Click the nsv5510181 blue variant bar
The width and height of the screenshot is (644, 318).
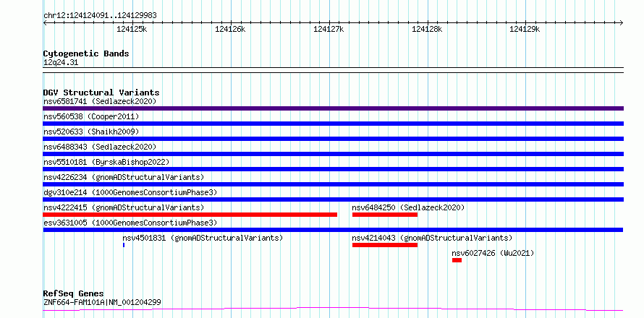pos(333,169)
